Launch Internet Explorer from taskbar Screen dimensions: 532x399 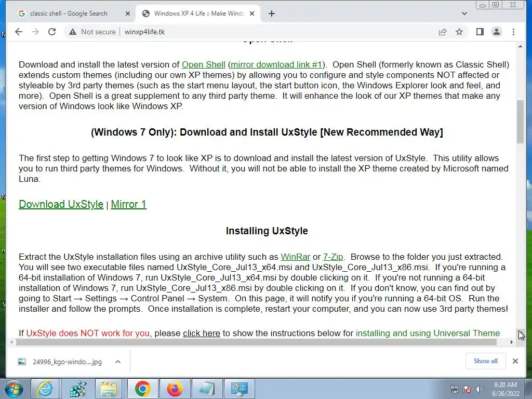coord(45,389)
